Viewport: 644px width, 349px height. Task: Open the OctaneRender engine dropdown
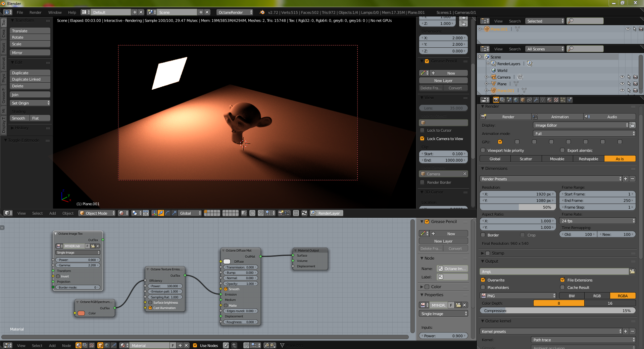[x=235, y=12]
